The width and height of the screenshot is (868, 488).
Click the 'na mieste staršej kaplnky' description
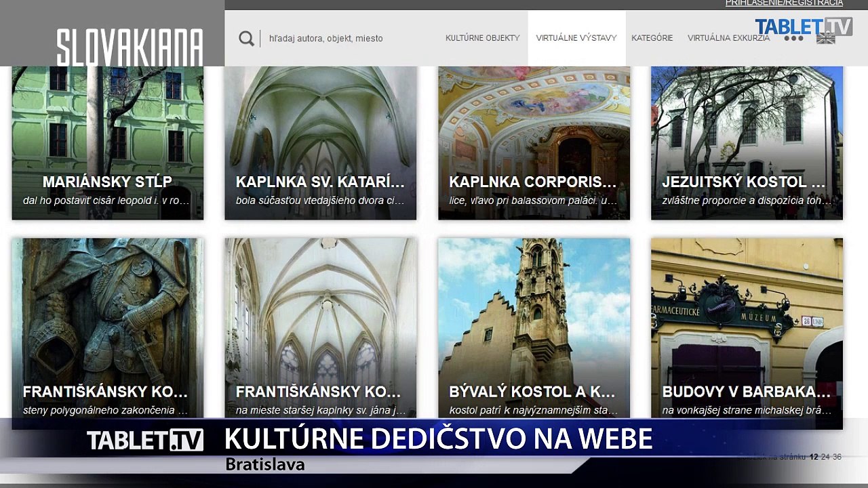point(321,411)
